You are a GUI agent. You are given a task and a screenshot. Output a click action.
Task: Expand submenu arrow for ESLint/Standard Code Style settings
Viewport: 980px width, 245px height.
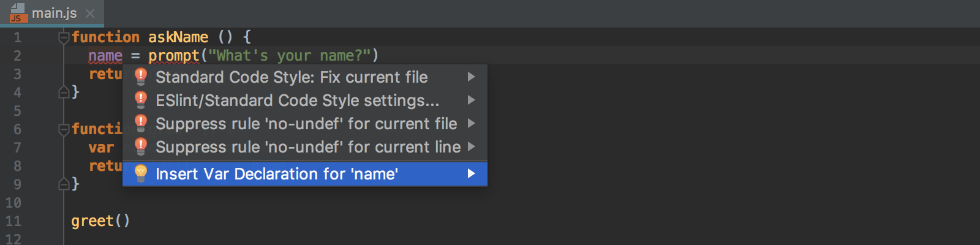click(471, 100)
